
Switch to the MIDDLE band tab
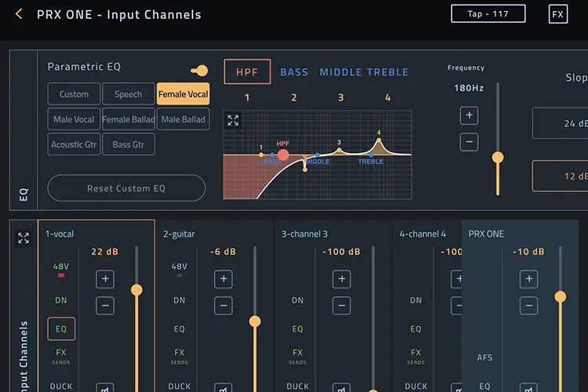(340, 72)
